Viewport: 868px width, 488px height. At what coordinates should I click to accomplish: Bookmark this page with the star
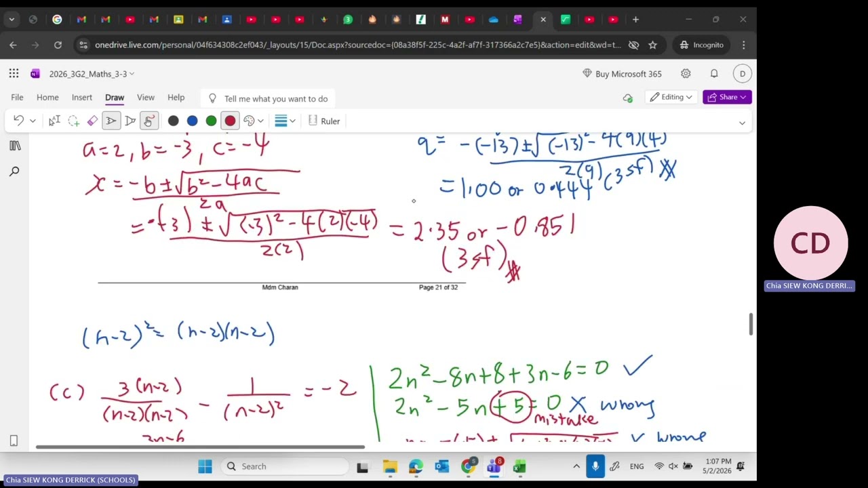tap(652, 45)
